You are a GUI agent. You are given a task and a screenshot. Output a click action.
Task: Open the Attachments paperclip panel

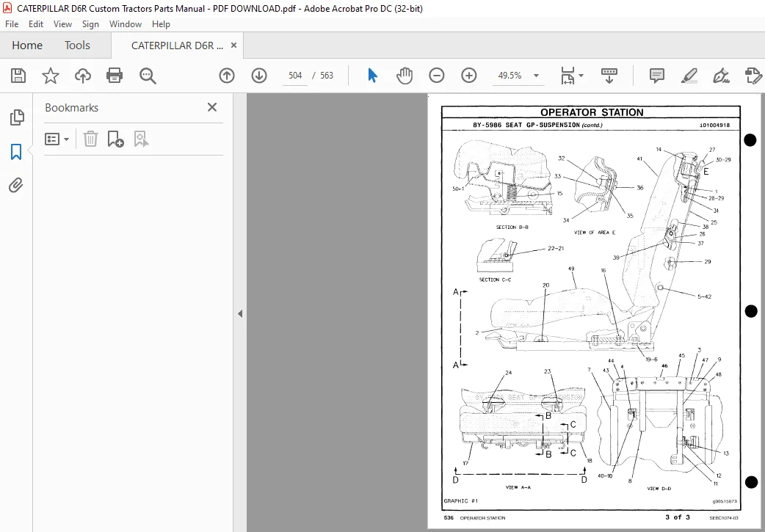tap(16, 186)
